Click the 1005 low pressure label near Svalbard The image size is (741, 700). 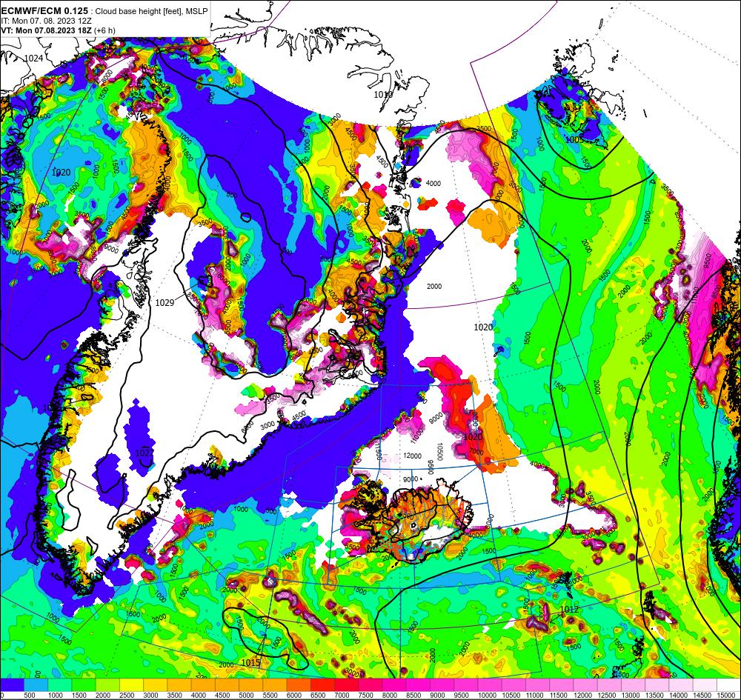(x=574, y=140)
